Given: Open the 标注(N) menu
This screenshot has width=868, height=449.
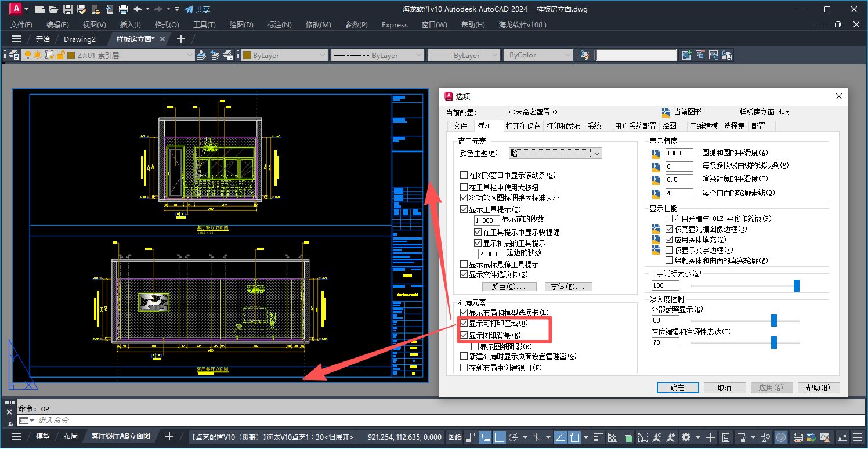Looking at the screenshot, I should [x=279, y=25].
